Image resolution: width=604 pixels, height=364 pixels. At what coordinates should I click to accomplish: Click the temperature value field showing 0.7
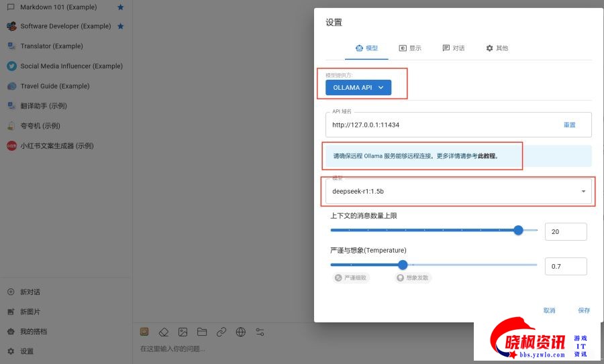[x=566, y=266]
